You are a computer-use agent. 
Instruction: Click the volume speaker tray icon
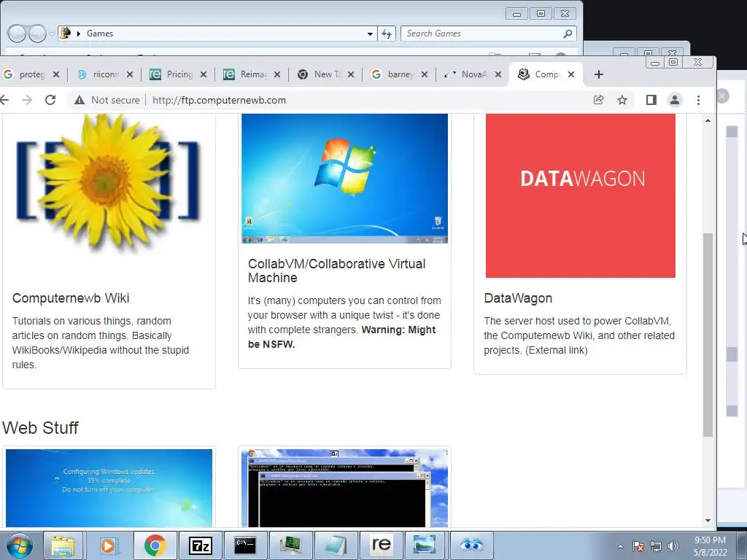[673, 546]
